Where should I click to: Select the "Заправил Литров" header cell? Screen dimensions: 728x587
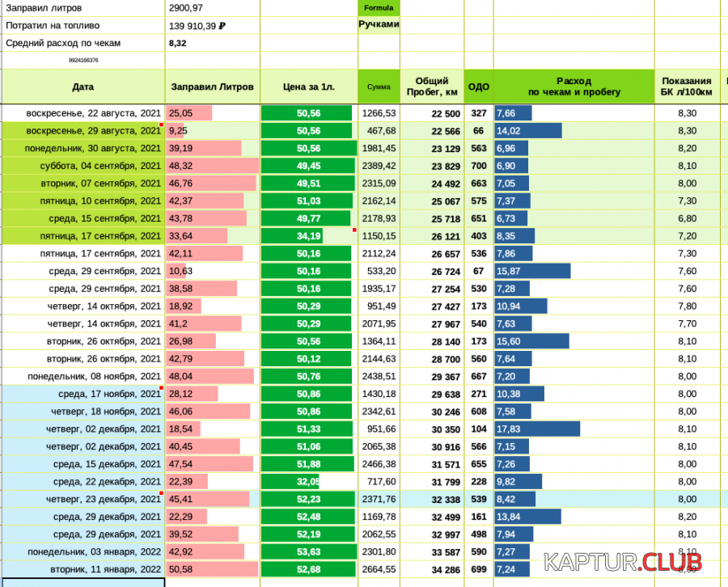(213, 87)
